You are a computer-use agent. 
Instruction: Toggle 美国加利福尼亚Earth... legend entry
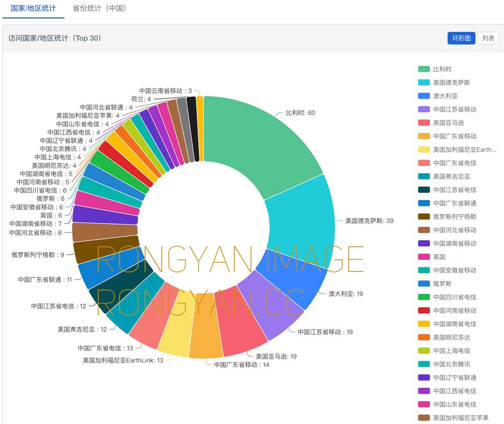click(457, 150)
